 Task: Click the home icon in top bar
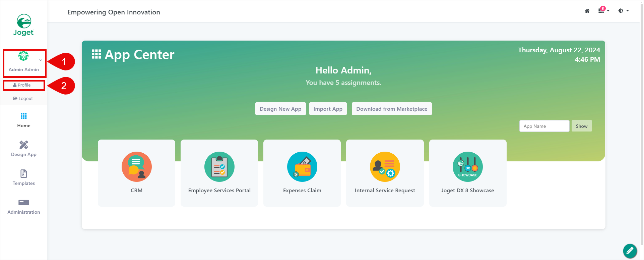(587, 11)
